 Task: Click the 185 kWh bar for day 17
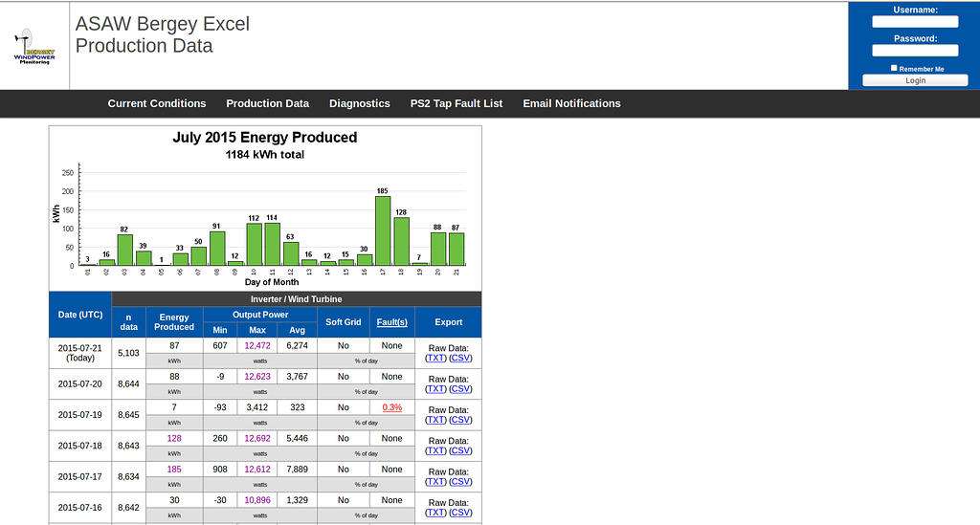click(x=383, y=231)
